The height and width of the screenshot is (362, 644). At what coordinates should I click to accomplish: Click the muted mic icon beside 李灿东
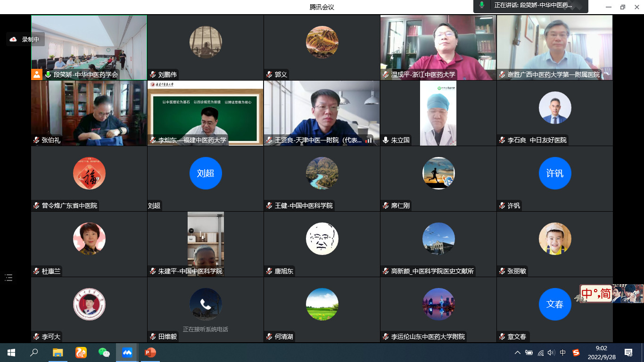point(153,140)
